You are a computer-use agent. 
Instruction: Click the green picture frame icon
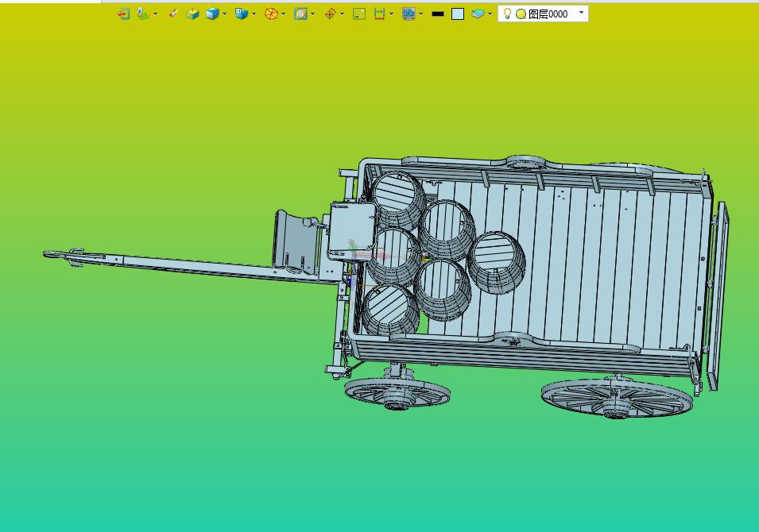click(x=359, y=14)
